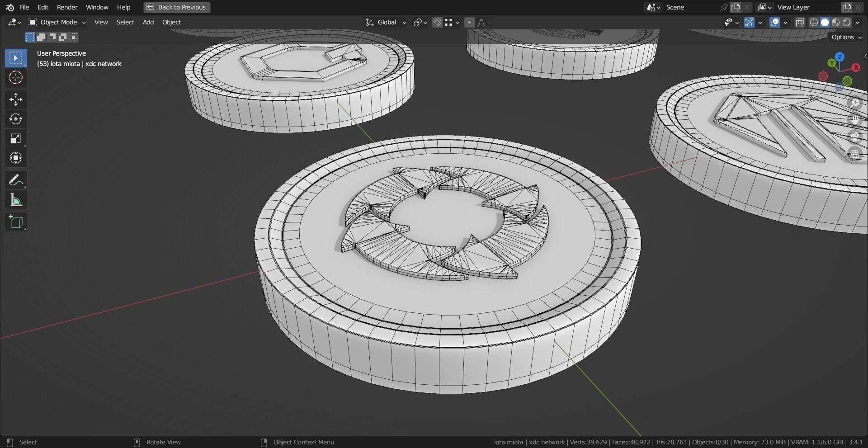The image size is (868, 448).
Task: Activate the Measure tool
Action: click(x=16, y=199)
